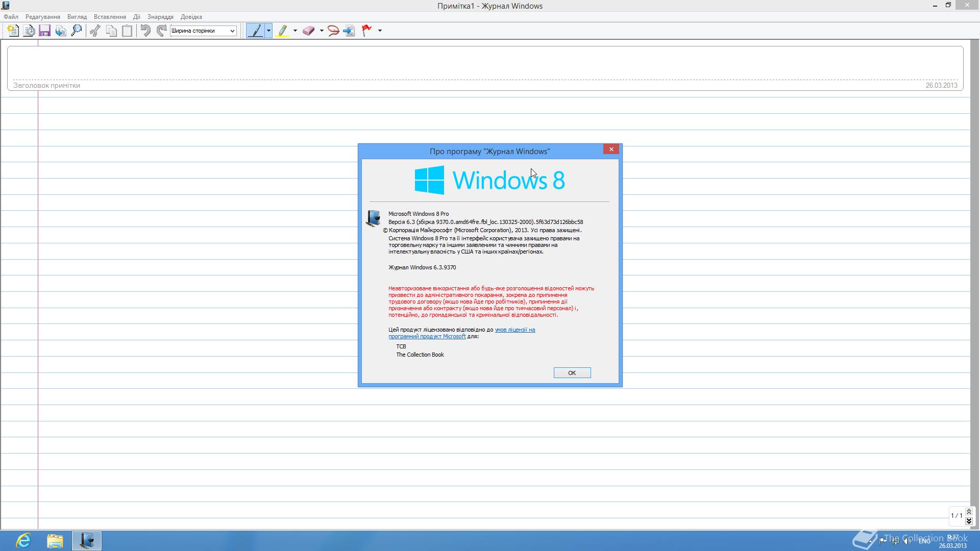Open the Файл menu
The image size is (980, 551).
11,17
